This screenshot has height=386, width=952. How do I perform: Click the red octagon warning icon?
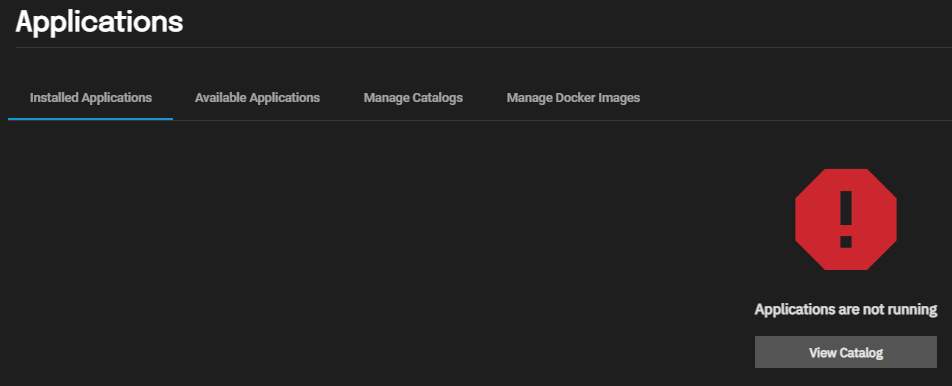coord(846,219)
